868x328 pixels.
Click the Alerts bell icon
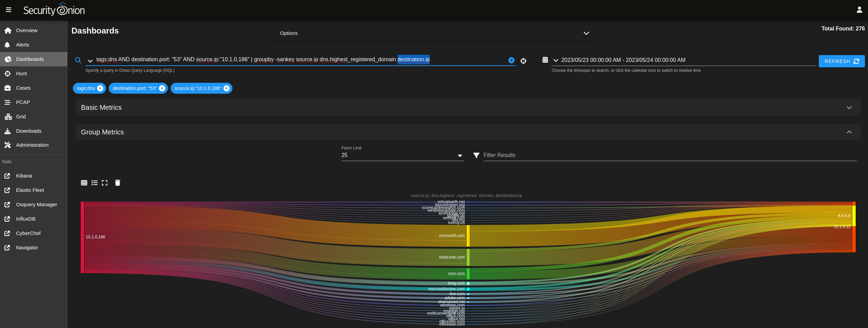click(7, 45)
